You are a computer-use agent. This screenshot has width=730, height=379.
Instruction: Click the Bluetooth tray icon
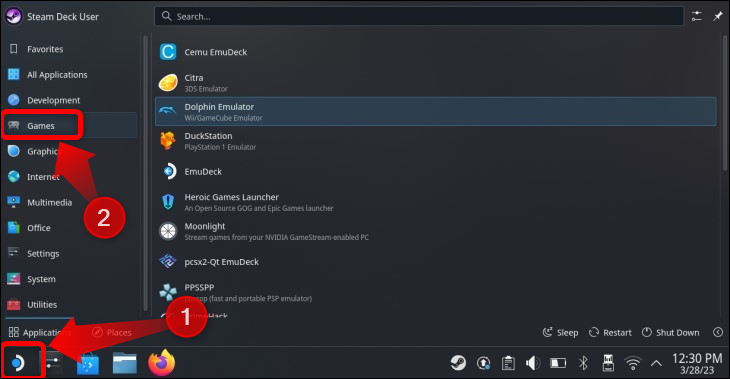pos(583,362)
